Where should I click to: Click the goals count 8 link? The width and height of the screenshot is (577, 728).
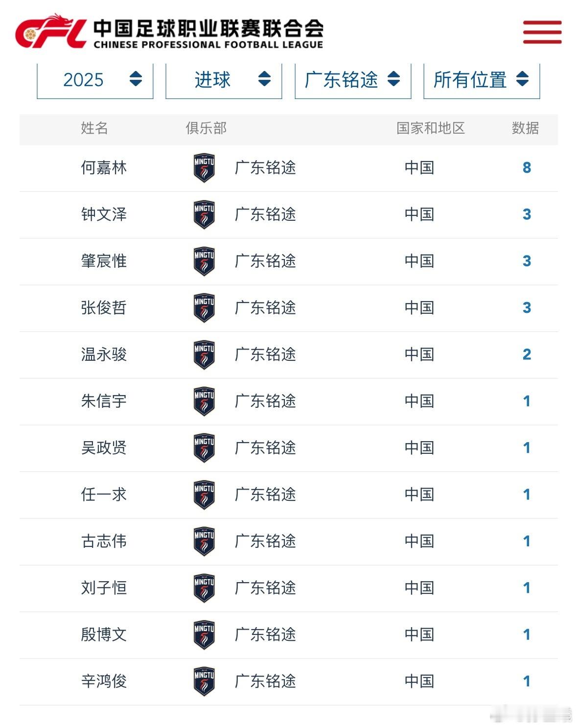click(526, 168)
